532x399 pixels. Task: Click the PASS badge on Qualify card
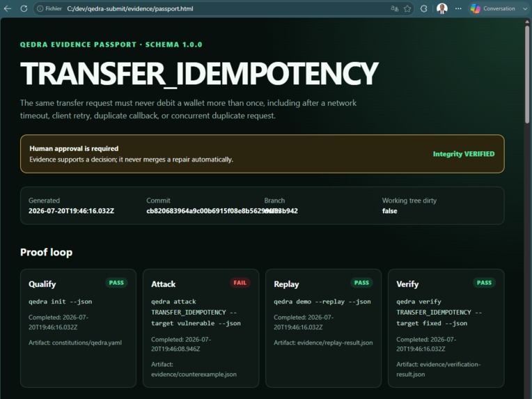[x=116, y=283]
